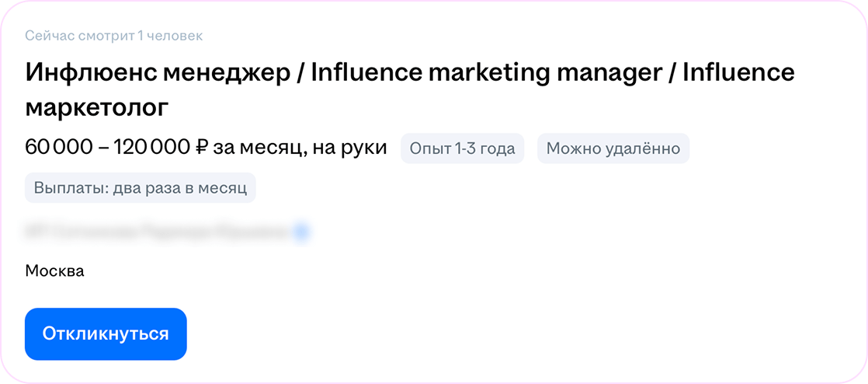This screenshot has height=384, width=868.
Task: Click the Выплаты: два раза в месяц tag
Action: click(x=140, y=188)
